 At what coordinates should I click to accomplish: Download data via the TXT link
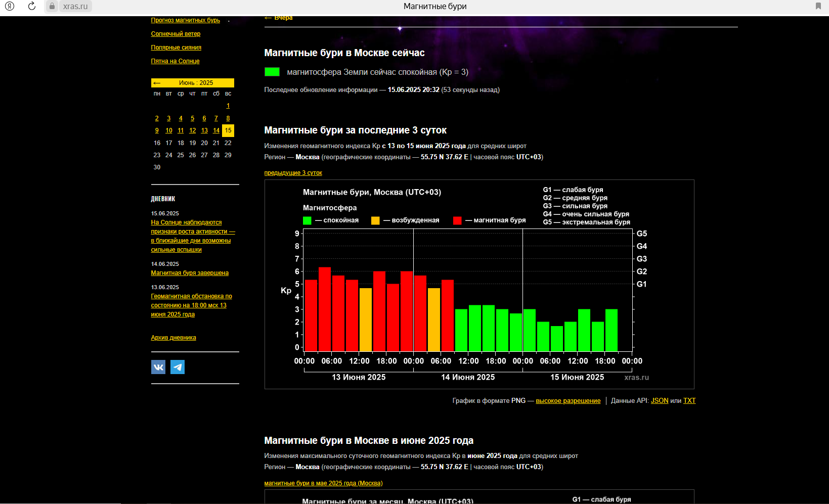(689, 401)
